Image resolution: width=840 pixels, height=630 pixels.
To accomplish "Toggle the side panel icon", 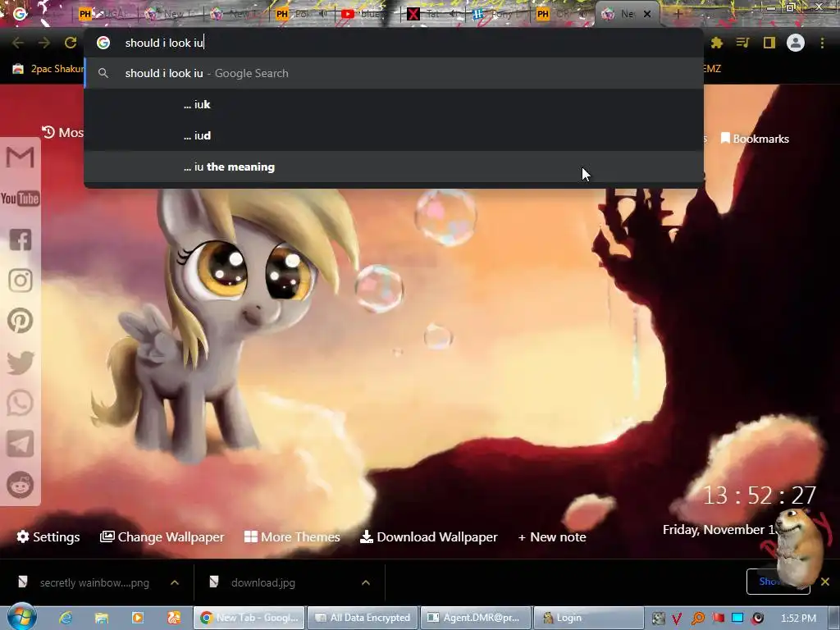I will (x=769, y=43).
